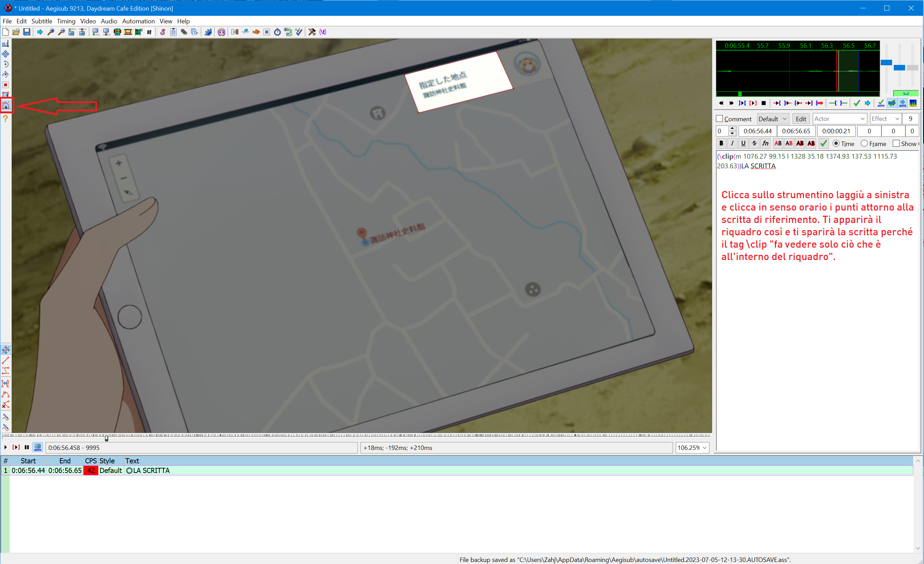The image size is (924, 564).
Task: Open the Timing menu
Action: pos(66,21)
